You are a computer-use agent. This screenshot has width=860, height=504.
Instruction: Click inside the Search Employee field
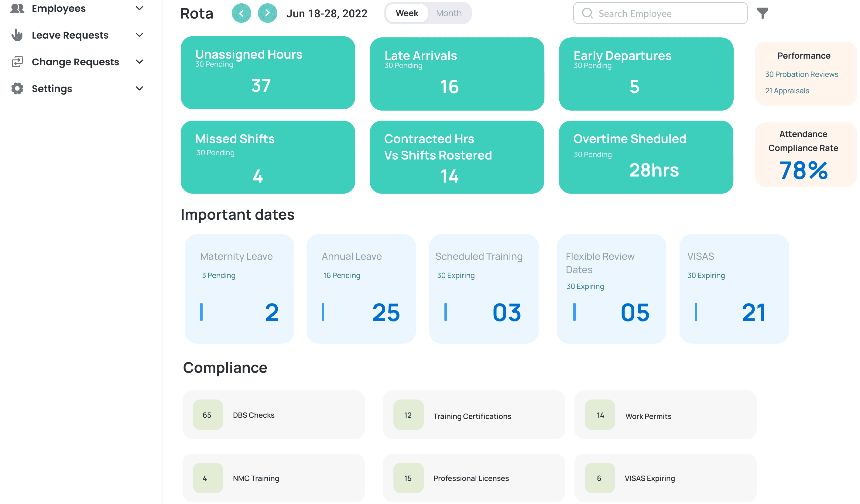660,12
